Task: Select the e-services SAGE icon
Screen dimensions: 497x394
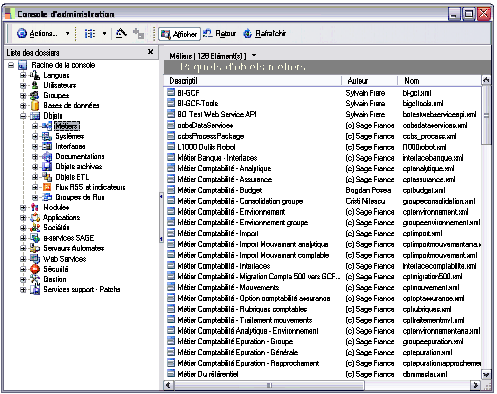Action: click(x=35, y=238)
